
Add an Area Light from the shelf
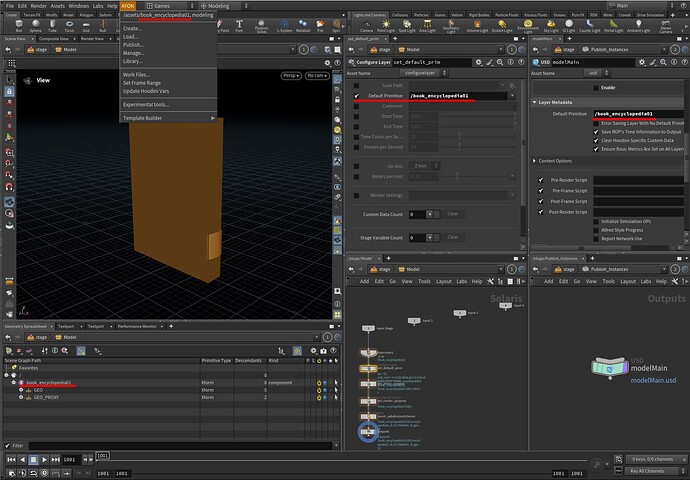(x=427, y=26)
